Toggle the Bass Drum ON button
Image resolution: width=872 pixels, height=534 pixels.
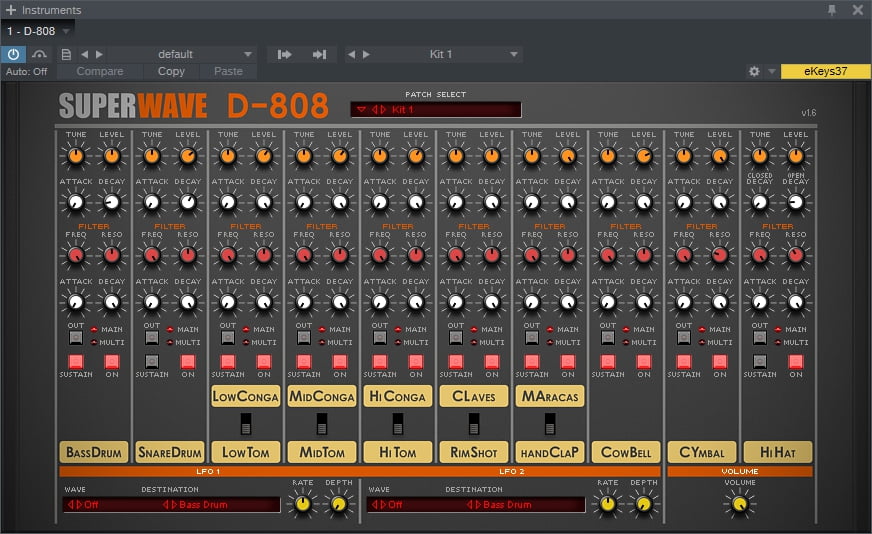pos(112,361)
